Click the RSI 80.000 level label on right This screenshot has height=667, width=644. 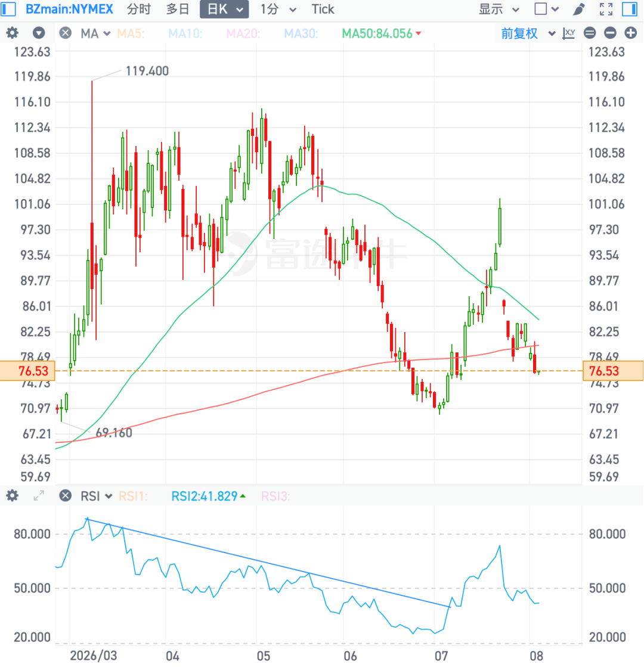pos(607,534)
